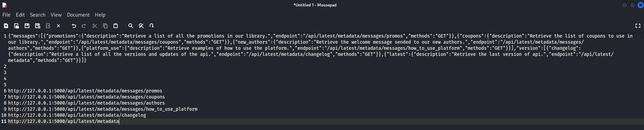
Task: Open the View menu
Action: (56, 15)
